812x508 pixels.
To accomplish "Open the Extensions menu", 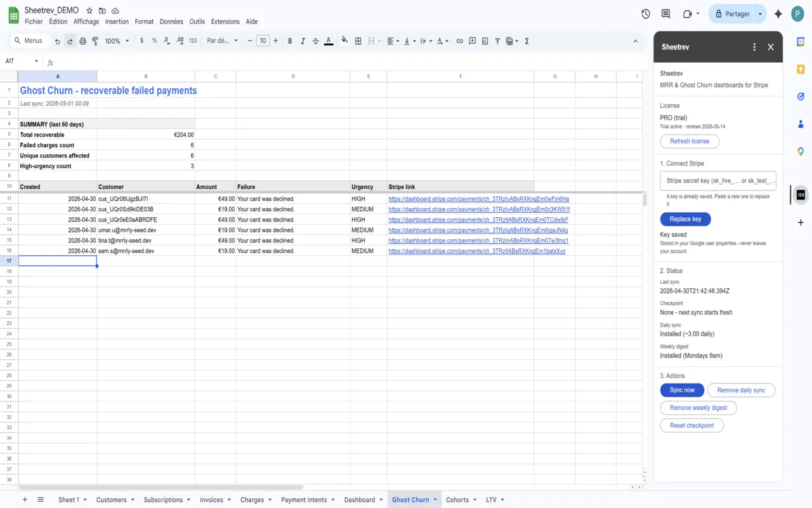I will pos(225,22).
